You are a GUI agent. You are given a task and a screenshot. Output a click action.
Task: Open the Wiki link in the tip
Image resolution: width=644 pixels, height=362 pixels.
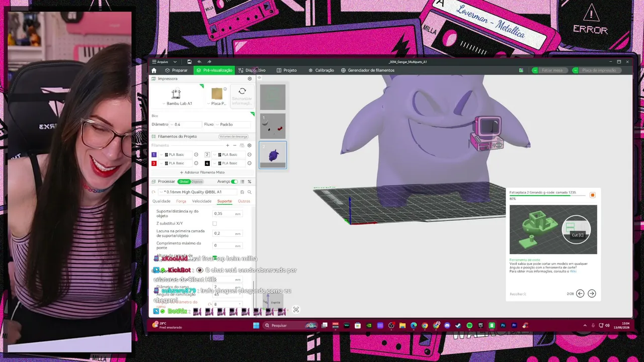(x=573, y=271)
